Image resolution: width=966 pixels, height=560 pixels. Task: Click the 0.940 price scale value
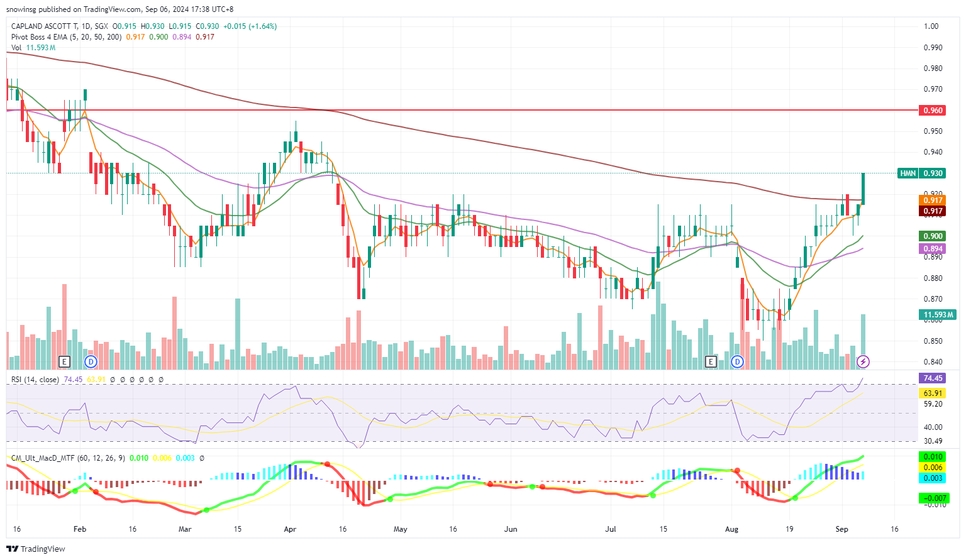pyautogui.click(x=933, y=152)
